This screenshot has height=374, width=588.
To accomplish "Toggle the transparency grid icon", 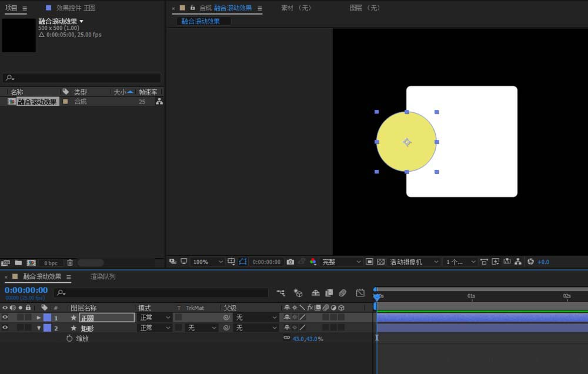I will 380,262.
